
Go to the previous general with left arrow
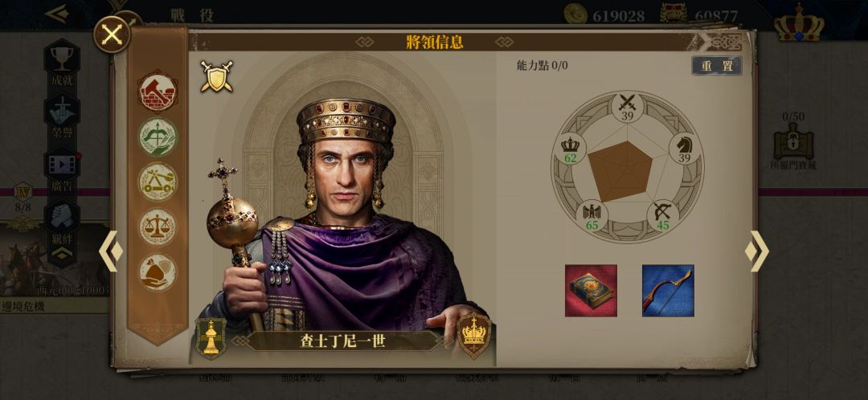111,251
